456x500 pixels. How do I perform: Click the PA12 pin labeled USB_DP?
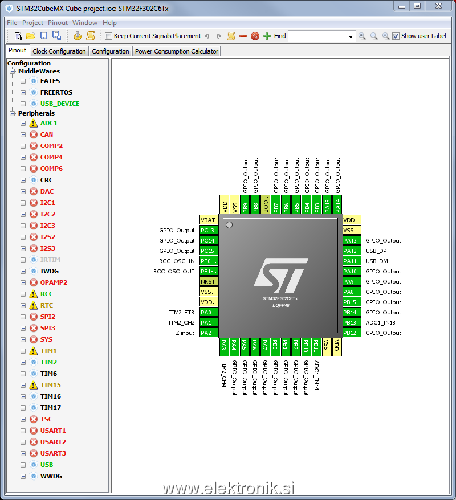pyautogui.click(x=351, y=251)
